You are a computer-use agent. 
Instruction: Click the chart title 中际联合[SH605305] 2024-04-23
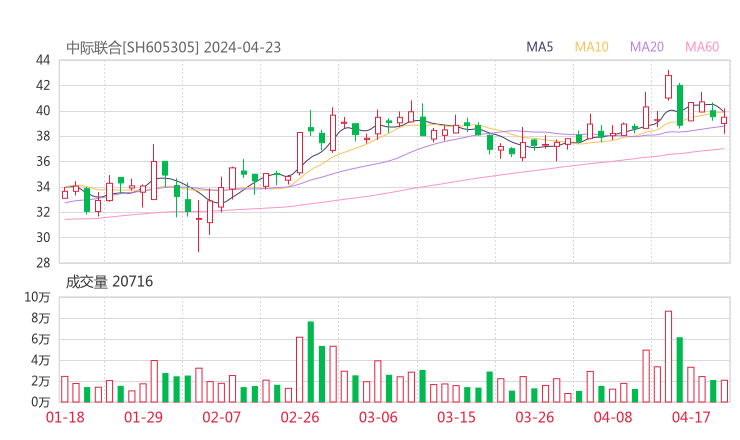tap(173, 48)
